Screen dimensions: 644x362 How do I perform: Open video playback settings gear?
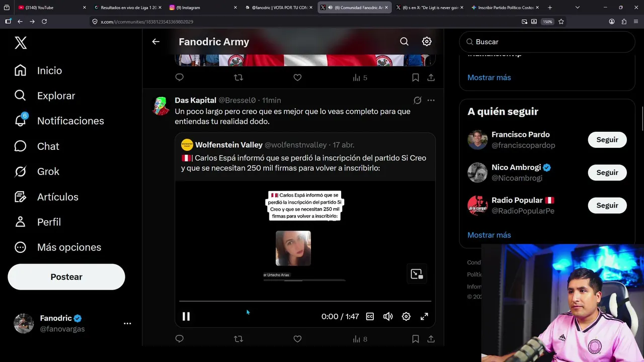(406, 316)
